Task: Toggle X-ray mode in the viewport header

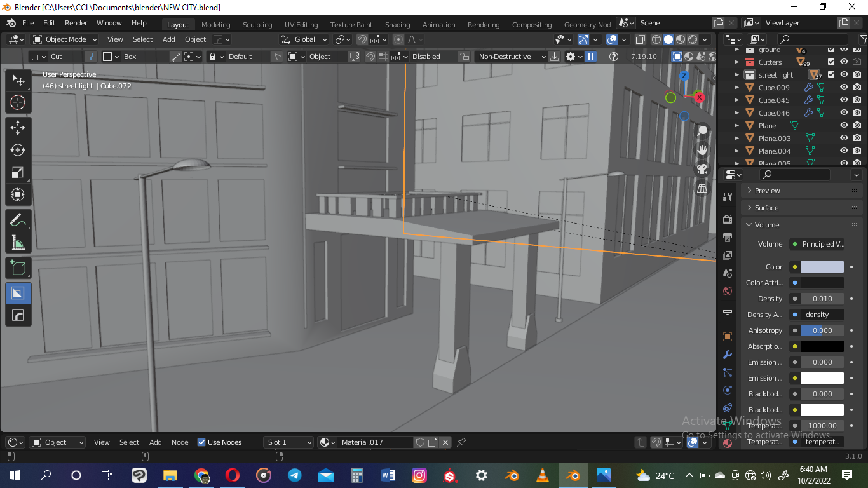Action: pos(642,39)
